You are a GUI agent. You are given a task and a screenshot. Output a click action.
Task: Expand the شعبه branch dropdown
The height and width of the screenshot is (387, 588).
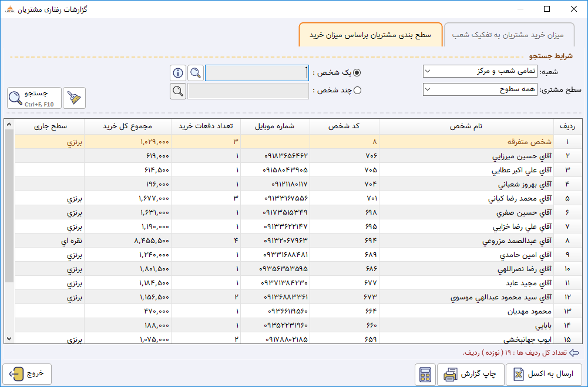480,71
